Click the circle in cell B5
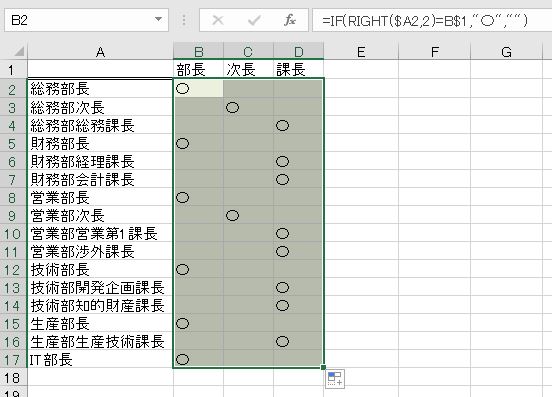 coord(182,143)
